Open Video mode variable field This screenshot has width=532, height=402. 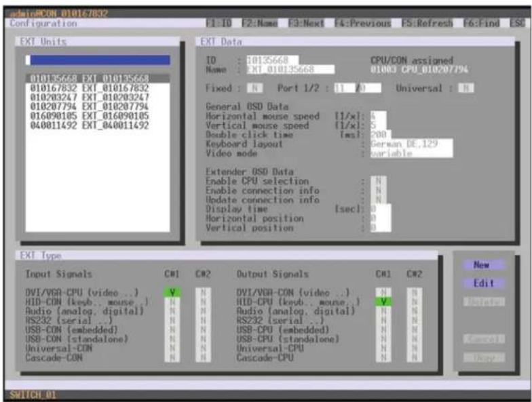411,153
